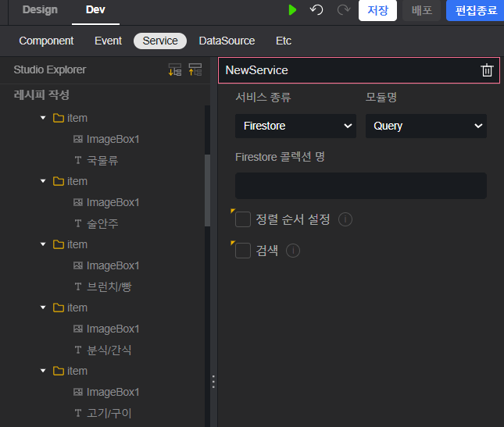
Task: Redo the last action
Action: 344,10
